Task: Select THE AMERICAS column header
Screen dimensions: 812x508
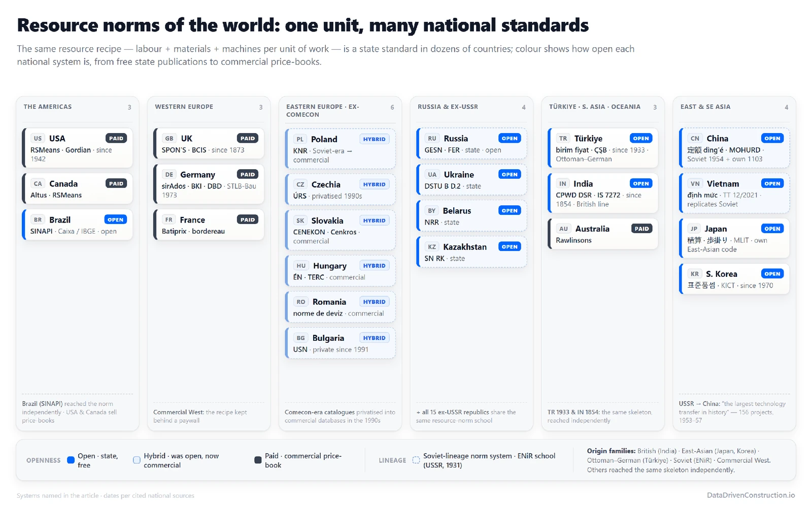Action: point(48,107)
